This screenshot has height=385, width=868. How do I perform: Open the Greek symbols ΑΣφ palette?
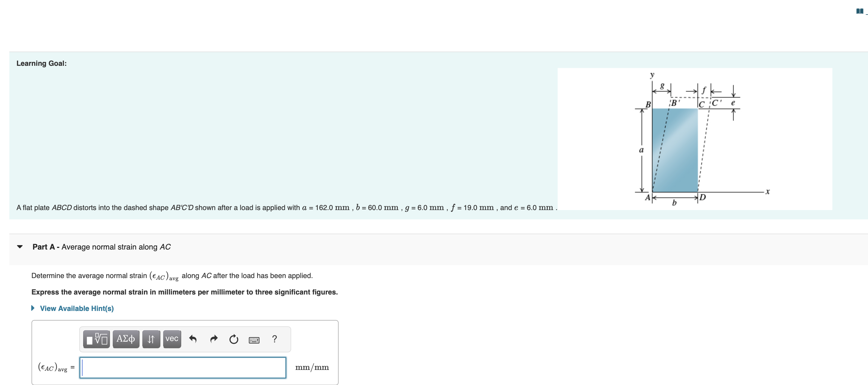click(x=126, y=339)
